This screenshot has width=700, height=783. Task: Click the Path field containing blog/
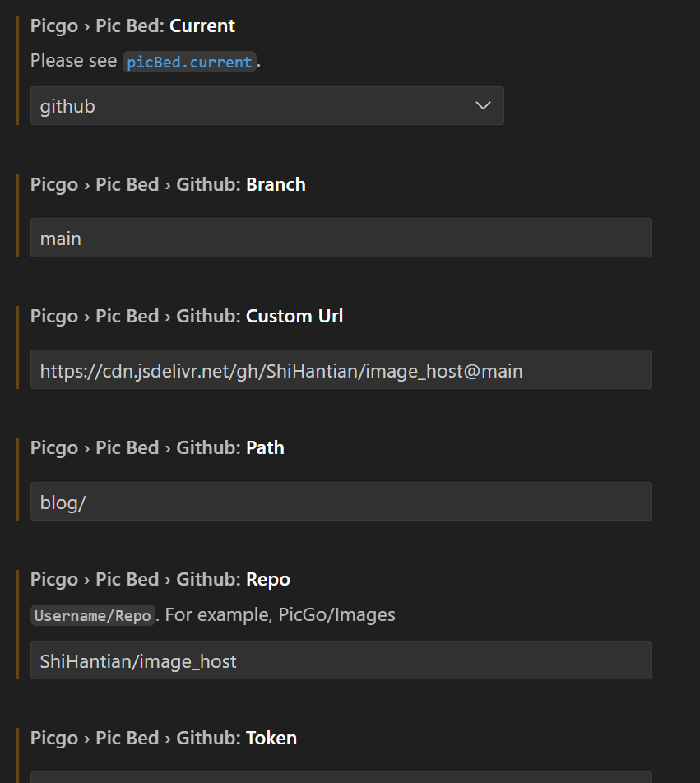pos(341,501)
